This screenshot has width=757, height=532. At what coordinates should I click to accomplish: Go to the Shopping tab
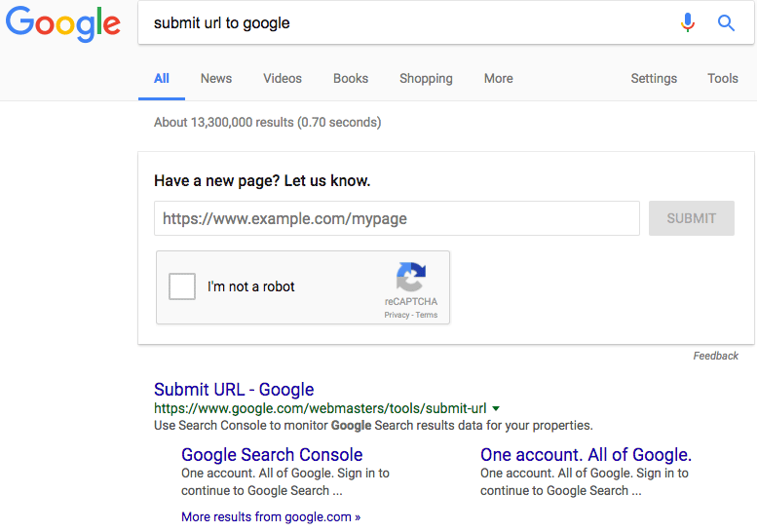[x=426, y=79]
